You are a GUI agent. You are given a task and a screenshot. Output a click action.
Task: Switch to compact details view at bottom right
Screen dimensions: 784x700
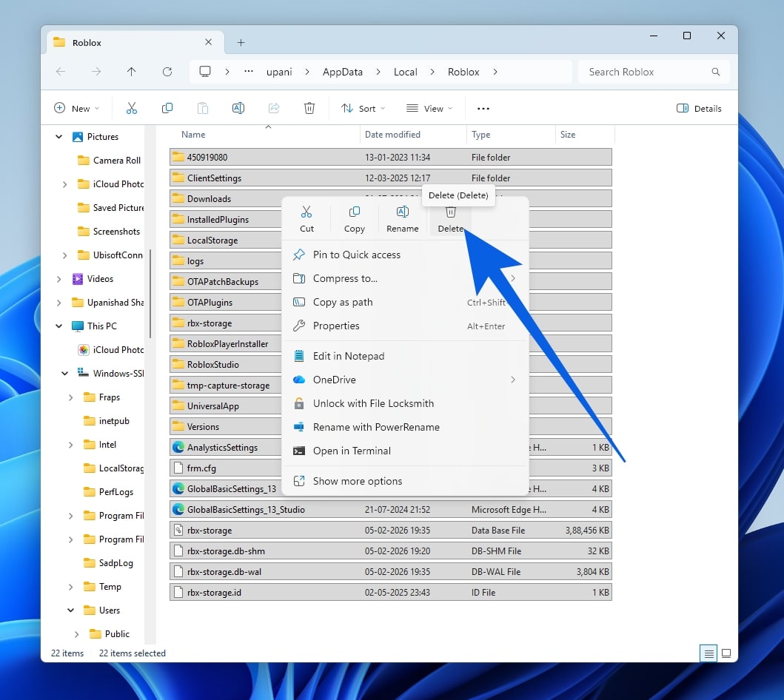708,653
